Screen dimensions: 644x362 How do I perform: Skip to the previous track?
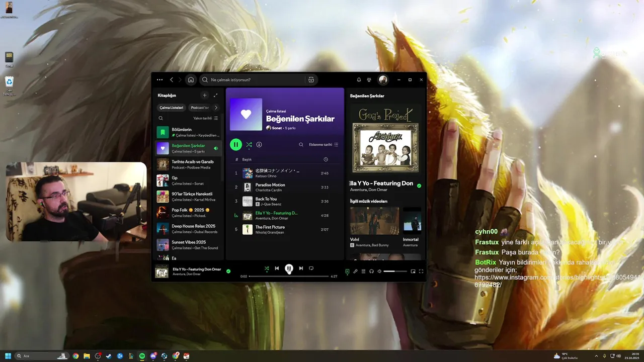(277, 268)
